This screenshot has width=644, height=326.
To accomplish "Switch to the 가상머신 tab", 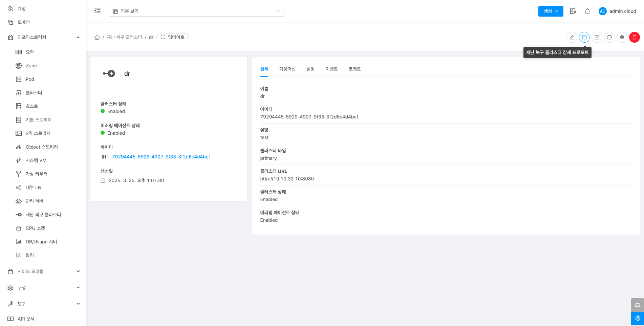I will point(287,69).
